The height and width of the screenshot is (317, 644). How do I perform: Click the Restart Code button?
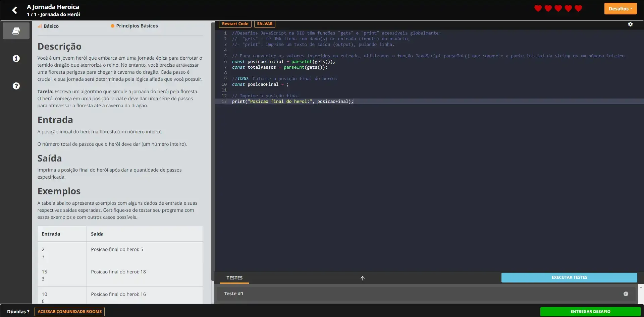235,24
